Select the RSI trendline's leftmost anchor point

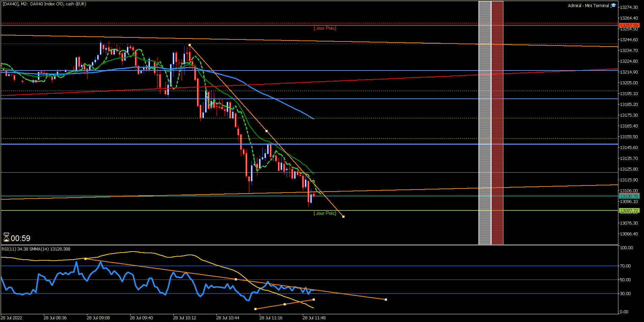85,259
